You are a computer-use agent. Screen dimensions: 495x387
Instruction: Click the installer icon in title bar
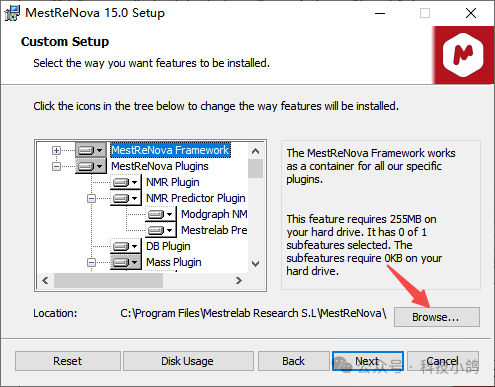pyautogui.click(x=12, y=13)
